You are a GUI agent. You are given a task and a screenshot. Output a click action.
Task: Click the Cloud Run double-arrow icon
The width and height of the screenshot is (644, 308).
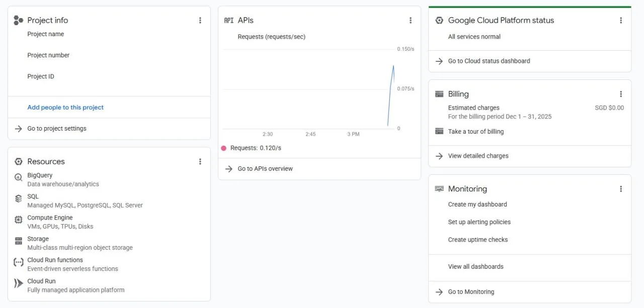tap(19, 283)
